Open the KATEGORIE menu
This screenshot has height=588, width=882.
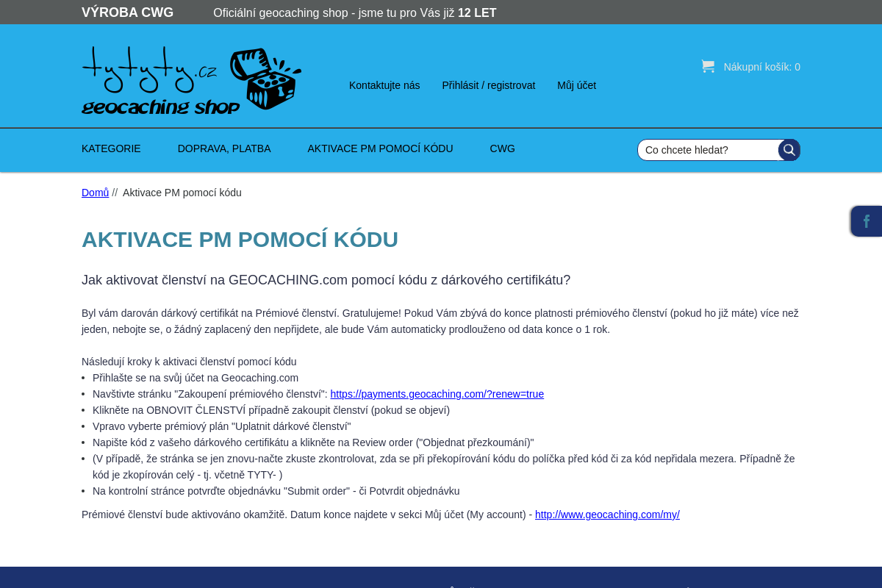pos(111,148)
